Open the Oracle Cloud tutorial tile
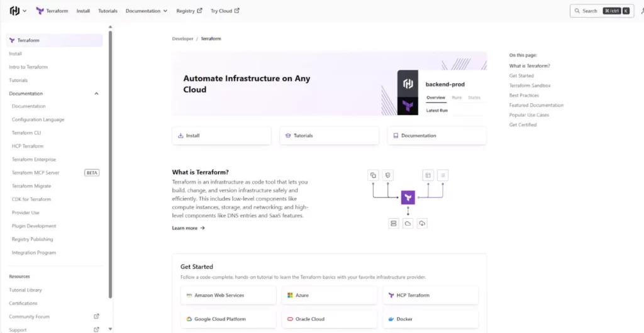The image size is (644, 333). pos(330,319)
